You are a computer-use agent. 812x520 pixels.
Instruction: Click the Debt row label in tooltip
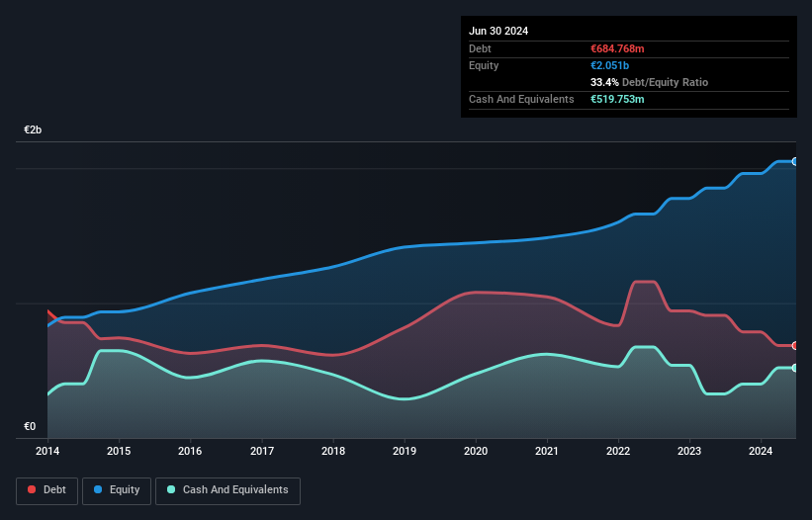[480, 48]
